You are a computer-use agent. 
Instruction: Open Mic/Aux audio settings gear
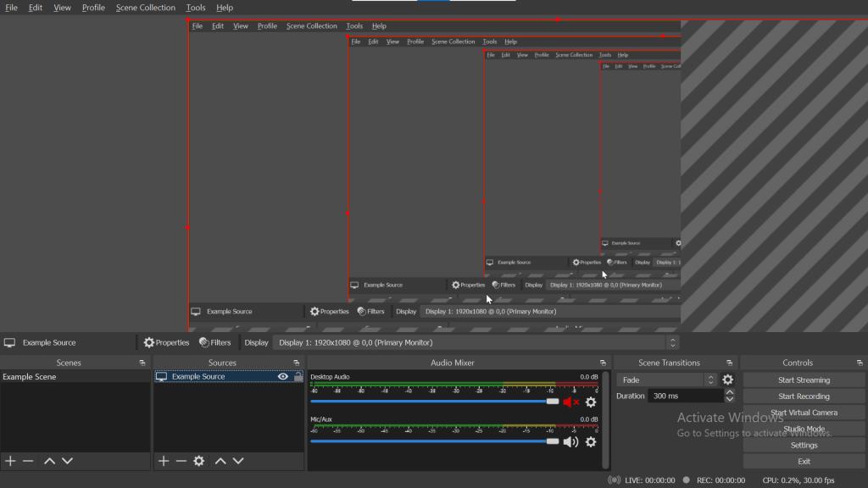tap(591, 441)
